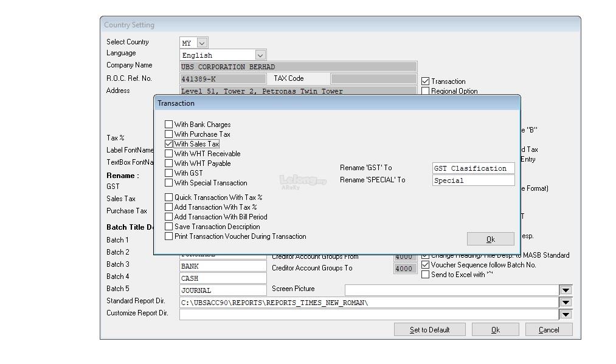This screenshot has height=364, width=616.
Task: Click the "Company Name" label
Action: 130,65
